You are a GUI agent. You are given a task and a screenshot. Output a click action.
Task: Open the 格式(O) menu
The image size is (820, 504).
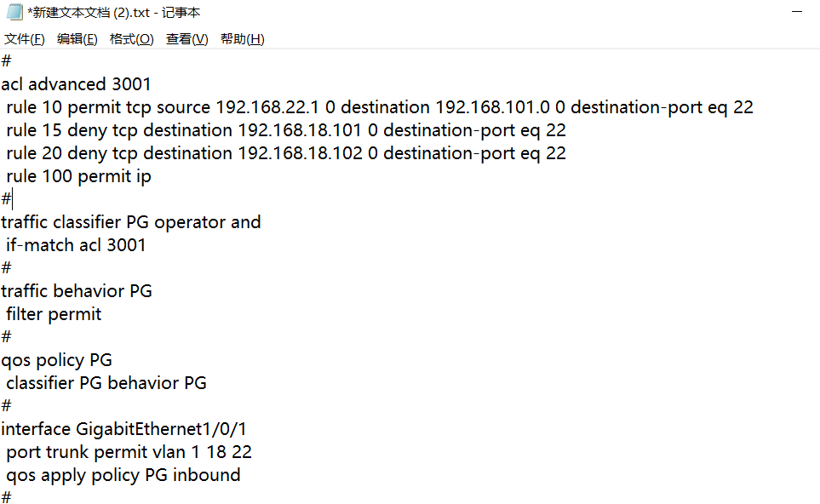coord(131,39)
